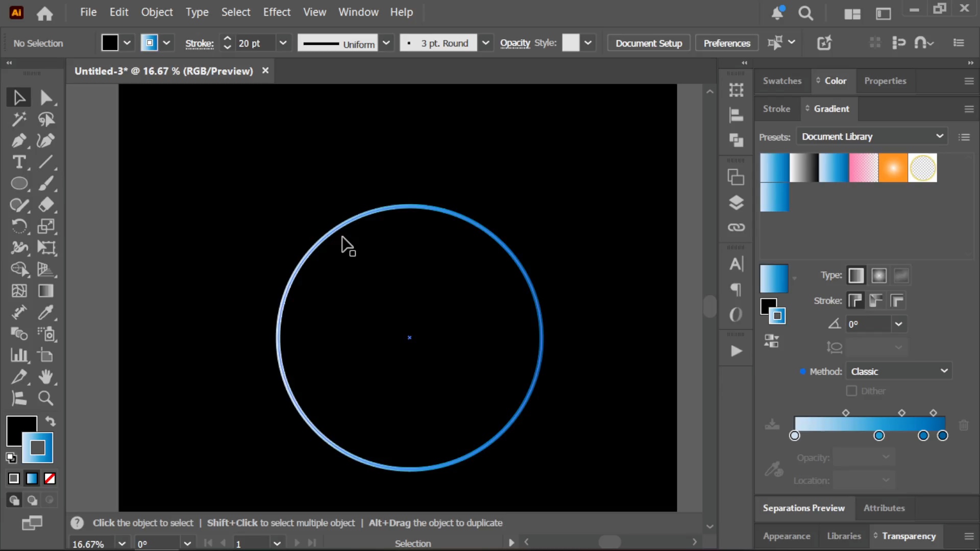Apply gradient within stroke
This screenshot has width=980, height=551.
tap(855, 300)
